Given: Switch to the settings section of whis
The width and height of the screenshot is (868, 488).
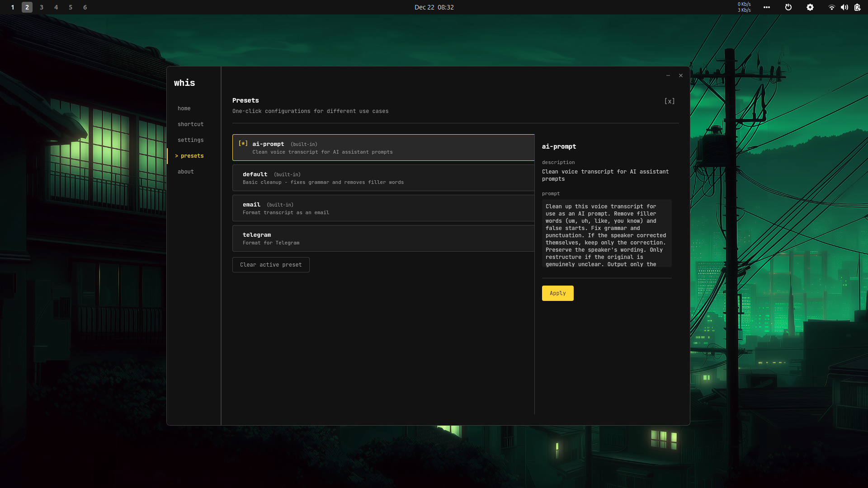Looking at the screenshot, I should [190, 140].
